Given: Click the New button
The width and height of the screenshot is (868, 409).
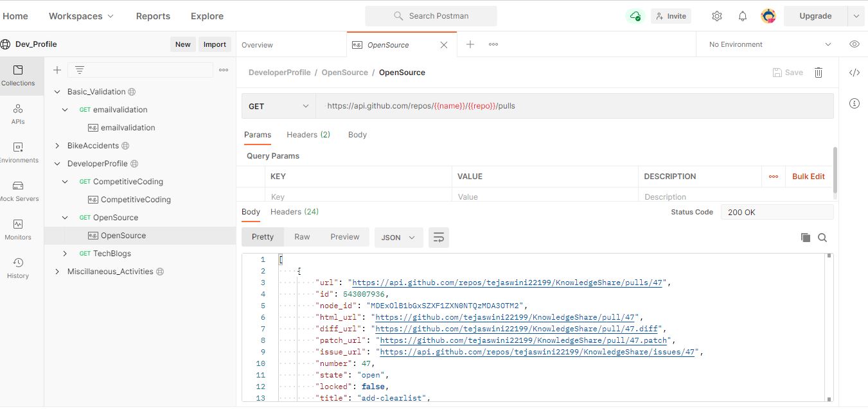Looking at the screenshot, I should click(183, 44).
